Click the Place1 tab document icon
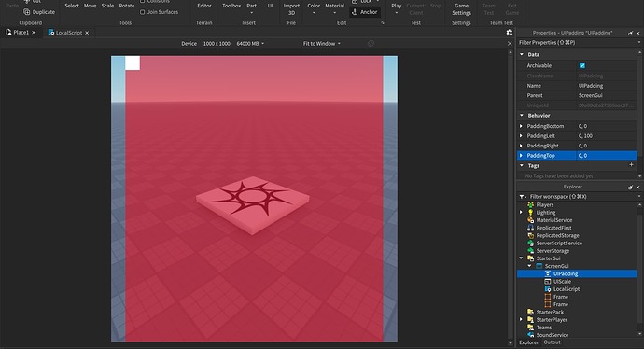Viewport: 644px width, 349px height. coord(8,32)
